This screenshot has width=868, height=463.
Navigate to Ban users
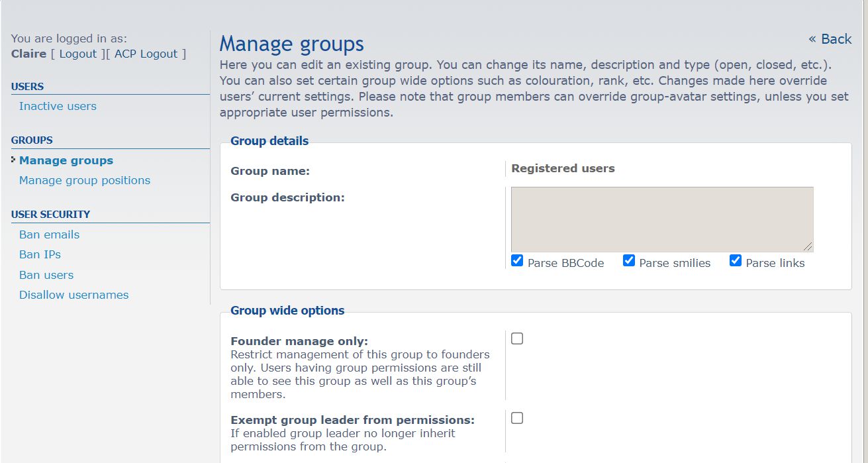(46, 275)
